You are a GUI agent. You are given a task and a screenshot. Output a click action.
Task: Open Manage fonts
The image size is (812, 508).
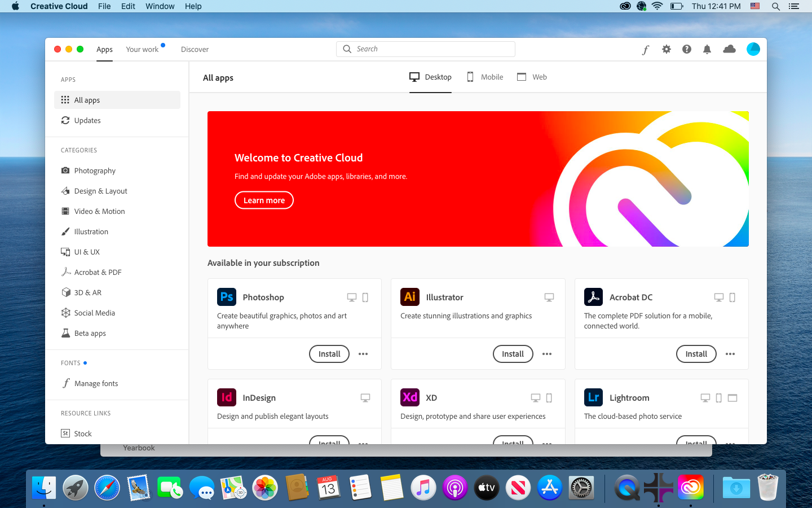coord(117,383)
